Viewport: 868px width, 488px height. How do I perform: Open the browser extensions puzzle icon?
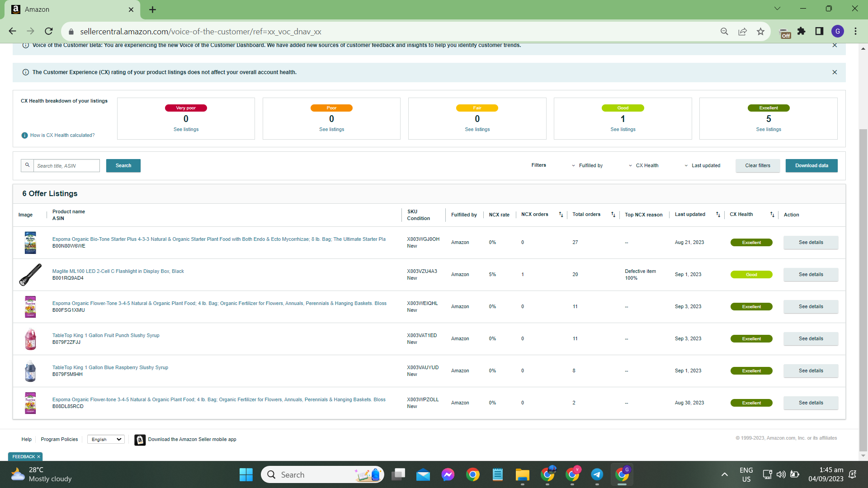(x=802, y=31)
